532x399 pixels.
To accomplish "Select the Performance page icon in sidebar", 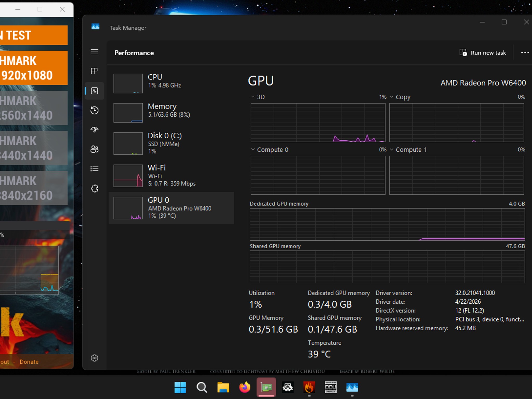I will [94, 91].
